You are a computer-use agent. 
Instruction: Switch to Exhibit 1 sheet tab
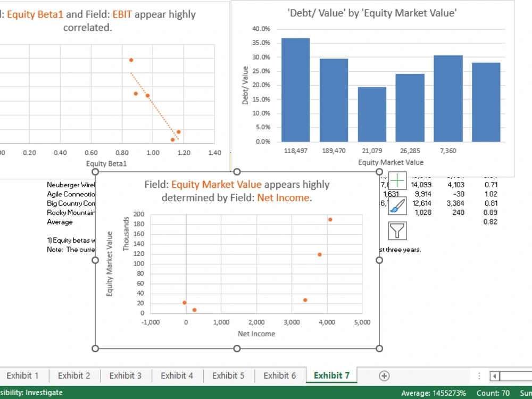(x=22, y=376)
